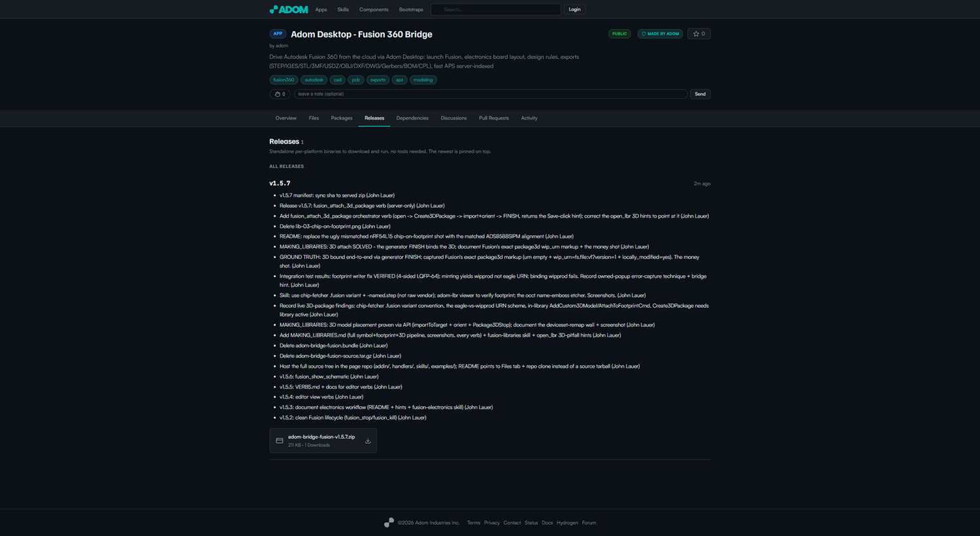Image resolution: width=980 pixels, height=536 pixels.
Task: Click the Login button
Action: coord(574,9)
